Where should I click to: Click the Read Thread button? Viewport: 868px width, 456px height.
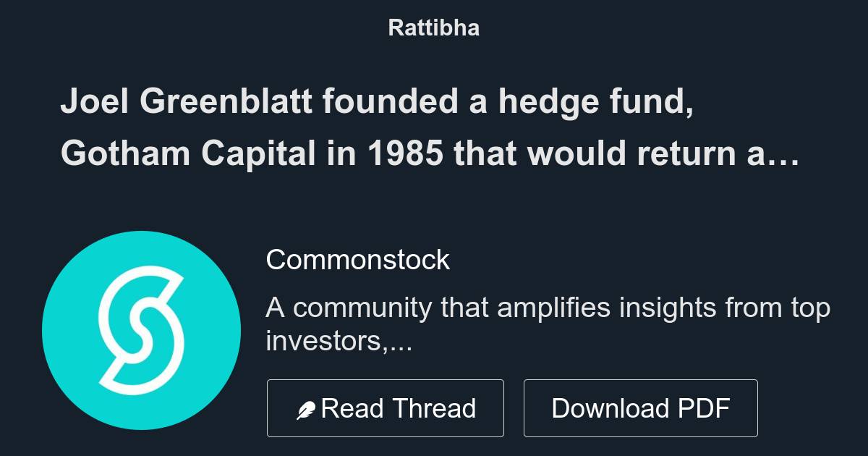coord(385,408)
